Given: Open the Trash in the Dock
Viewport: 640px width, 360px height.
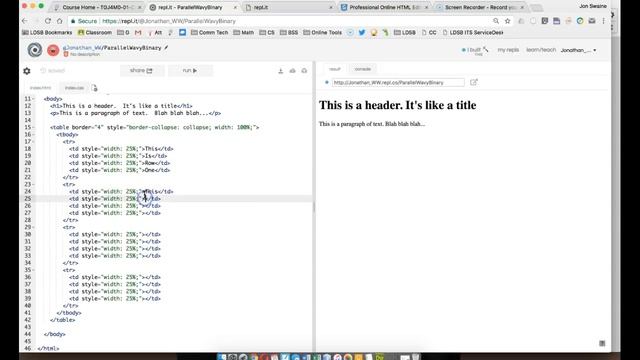Looking at the screenshot, I should (416, 357).
